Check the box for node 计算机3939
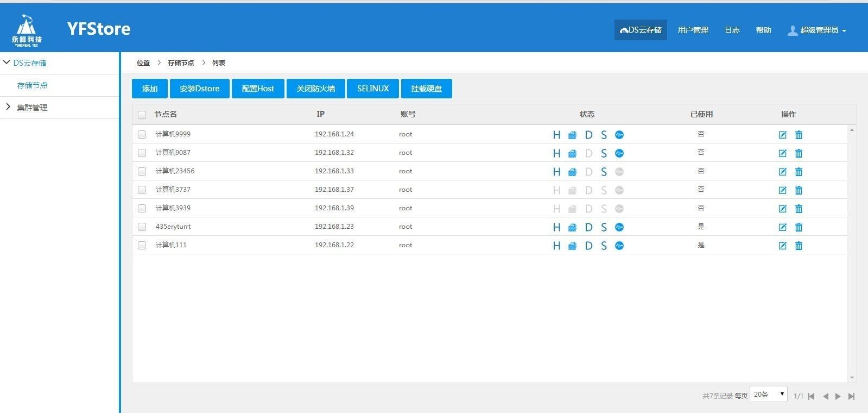 click(142, 208)
